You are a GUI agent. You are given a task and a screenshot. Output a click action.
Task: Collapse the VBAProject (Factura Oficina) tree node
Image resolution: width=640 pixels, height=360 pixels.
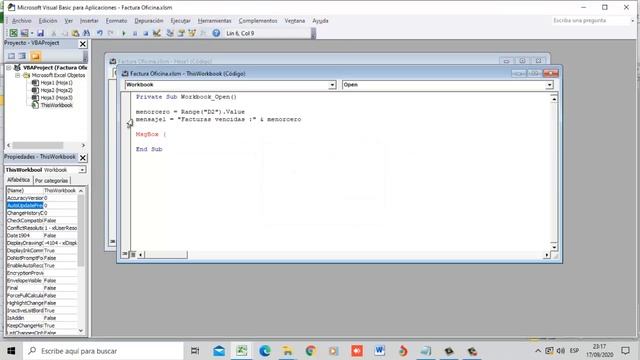(x=9, y=68)
